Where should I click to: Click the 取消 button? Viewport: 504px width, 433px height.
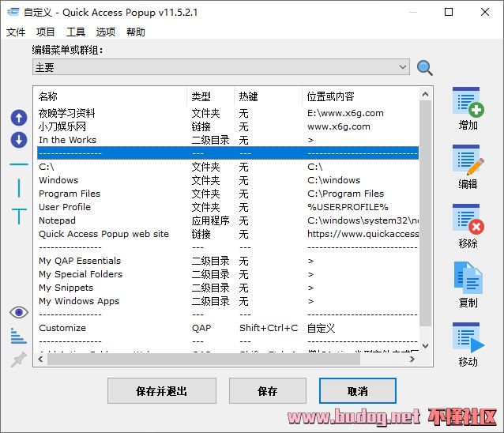[357, 390]
